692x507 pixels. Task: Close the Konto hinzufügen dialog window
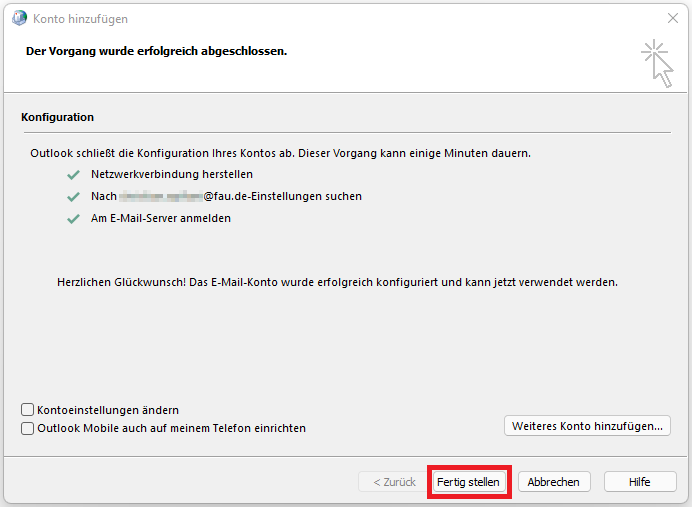672,19
